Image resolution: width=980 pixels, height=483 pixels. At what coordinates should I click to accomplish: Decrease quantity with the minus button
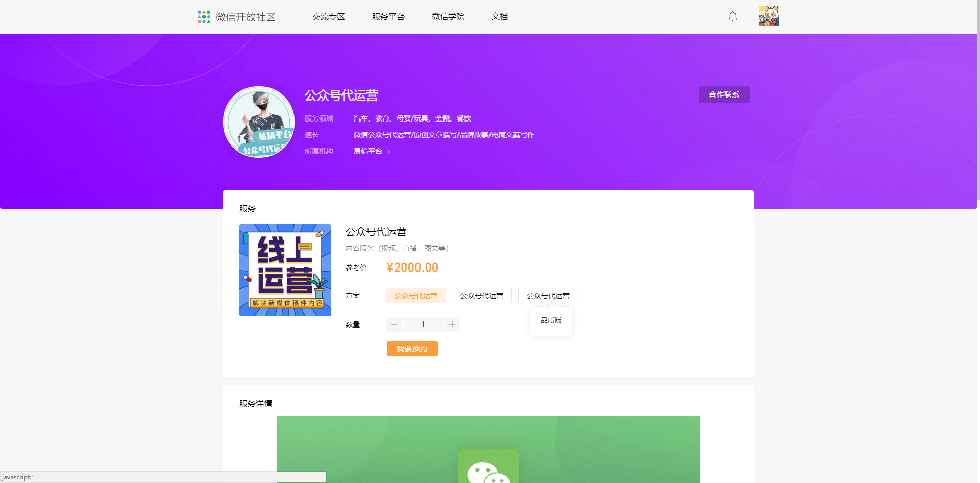[394, 324]
